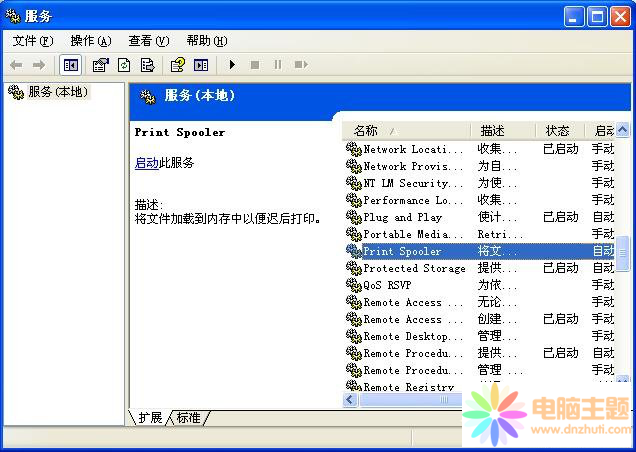636x452 pixels.
Task: Open the 帮助 (Help) menu
Action: point(206,41)
